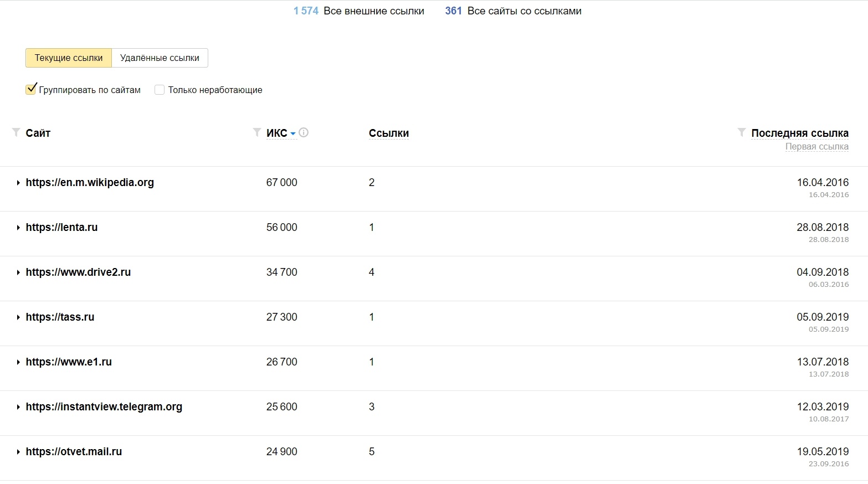This screenshot has width=868, height=484.
Task: Click the Ссылки column header
Action: (389, 133)
